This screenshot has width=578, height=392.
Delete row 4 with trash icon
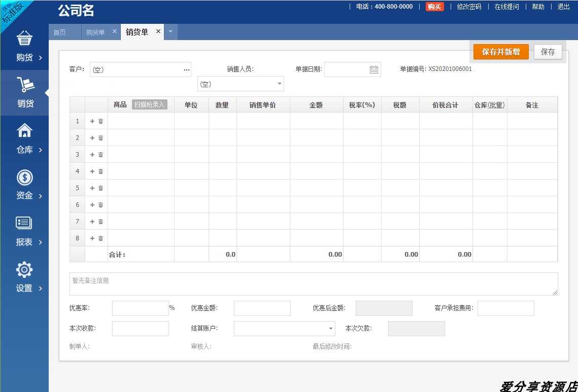(x=100, y=171)
